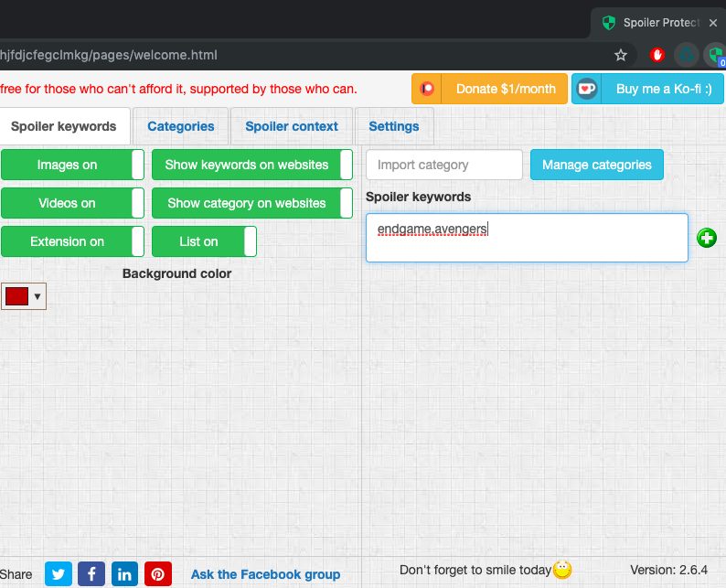726x588 pixels.
Task: Bookmark page with the star icon
Action: click(621, 55)
